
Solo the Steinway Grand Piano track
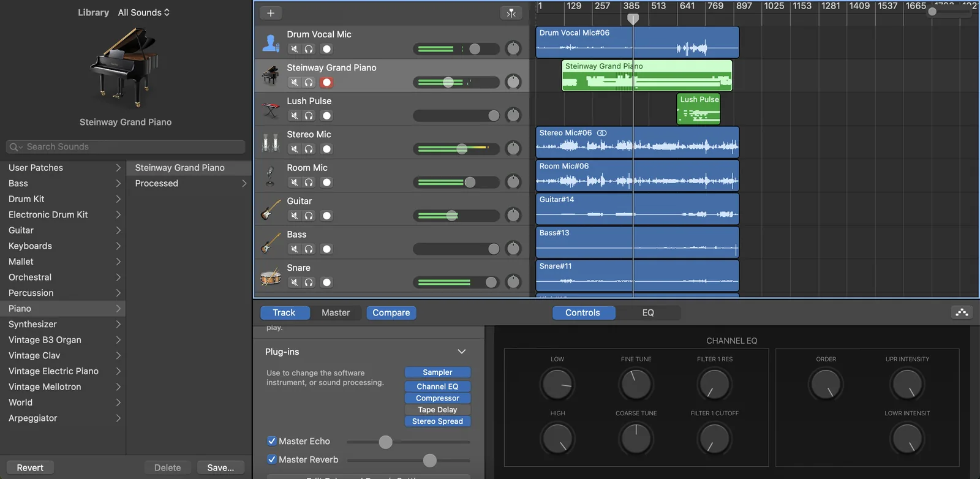coord(309,82)
